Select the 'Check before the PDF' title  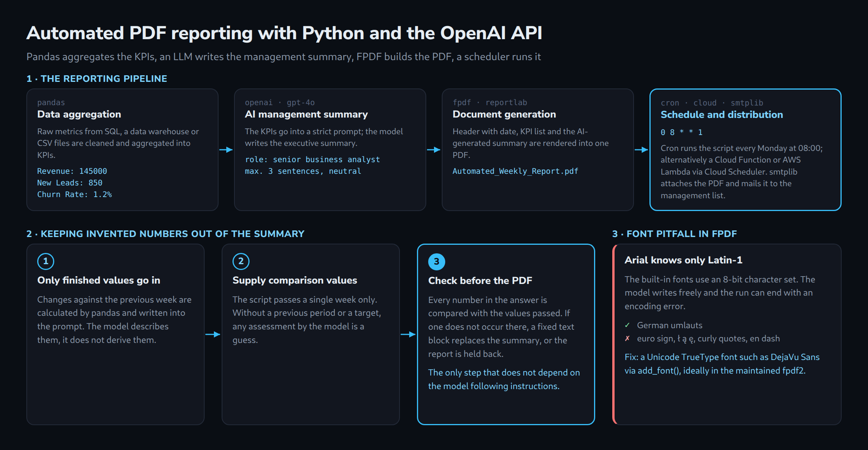point(480,280)
